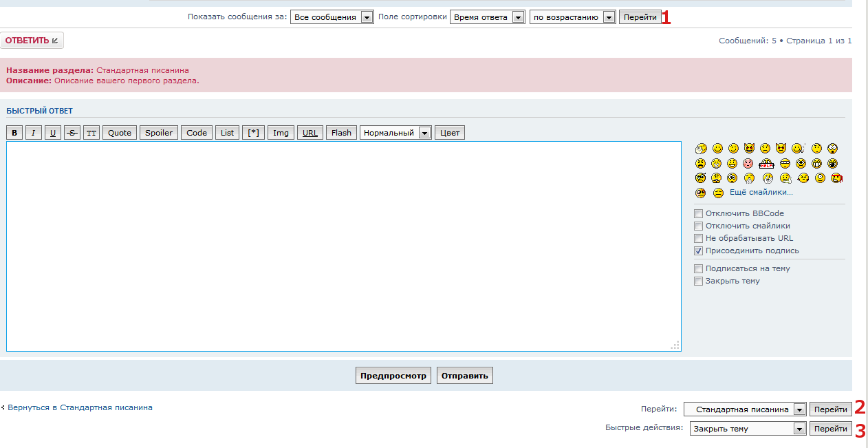Open the Все сообщения dropdown
868x448 pixels.
pyautogui.click(x=332, y=17)
